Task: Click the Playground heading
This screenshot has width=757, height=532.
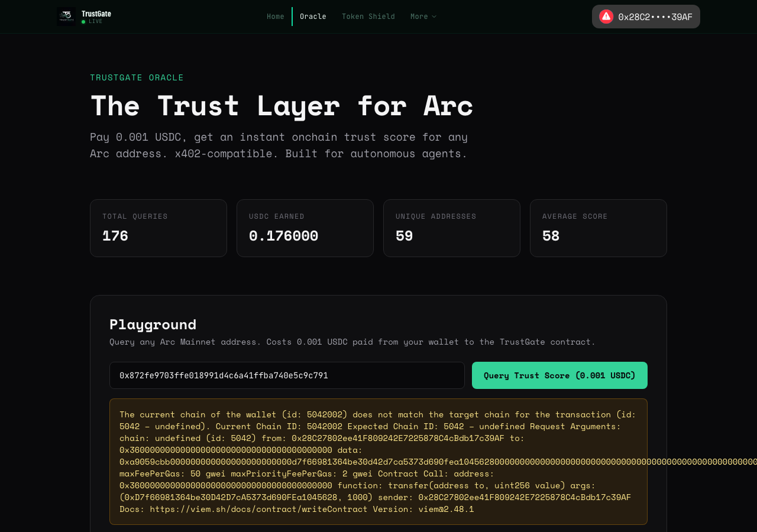Action: 153,325
